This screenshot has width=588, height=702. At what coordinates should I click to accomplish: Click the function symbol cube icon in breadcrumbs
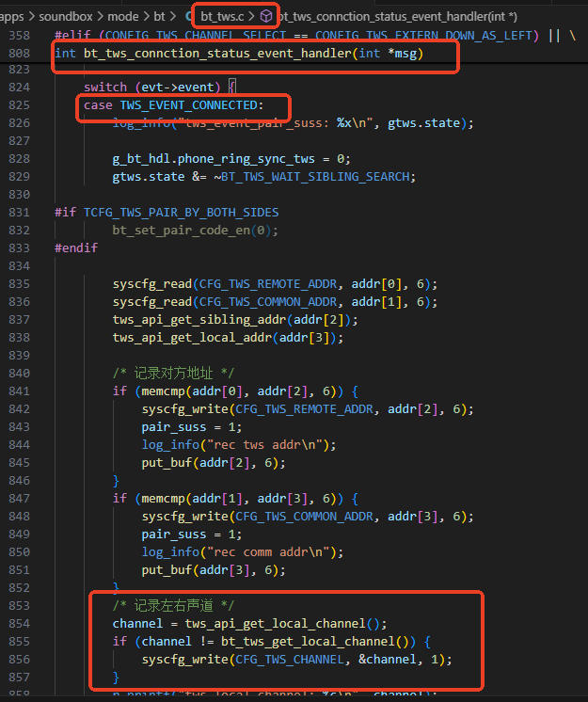266,17
